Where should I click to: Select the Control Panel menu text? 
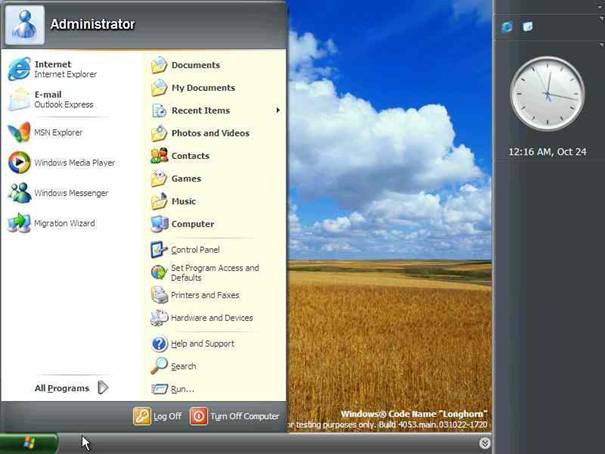195,250
